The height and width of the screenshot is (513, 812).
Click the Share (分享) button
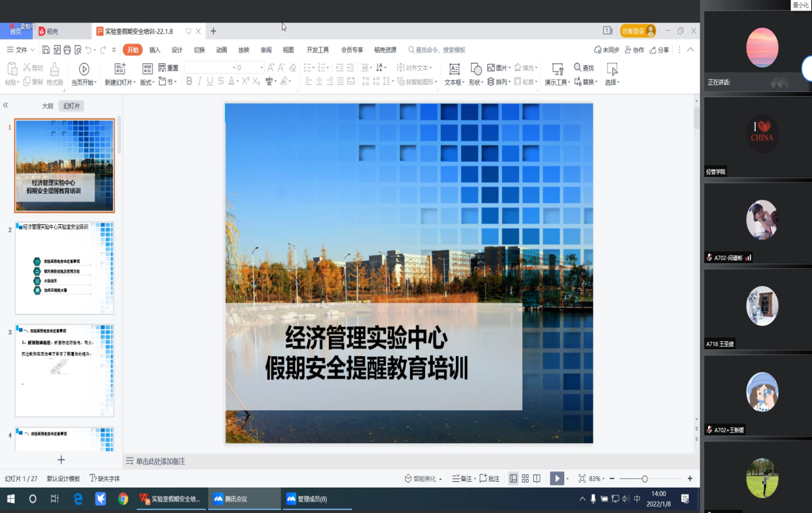coord(659,50)
